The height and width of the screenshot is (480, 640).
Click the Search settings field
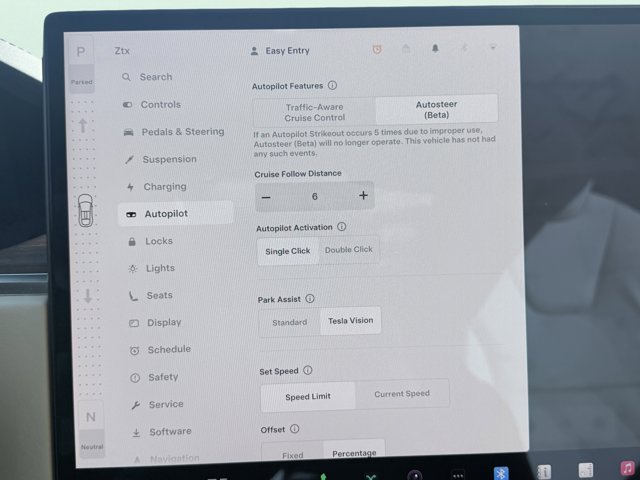tap(155, 77)
